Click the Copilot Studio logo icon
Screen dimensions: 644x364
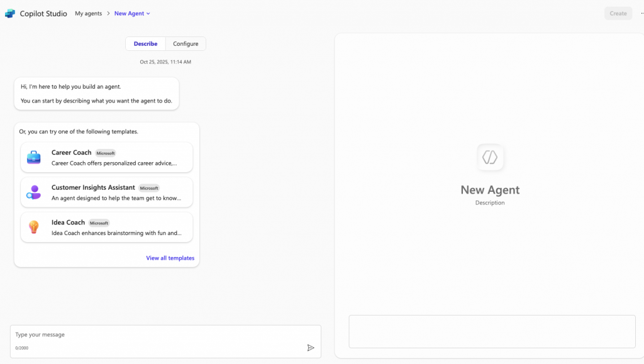coord(10,13)
